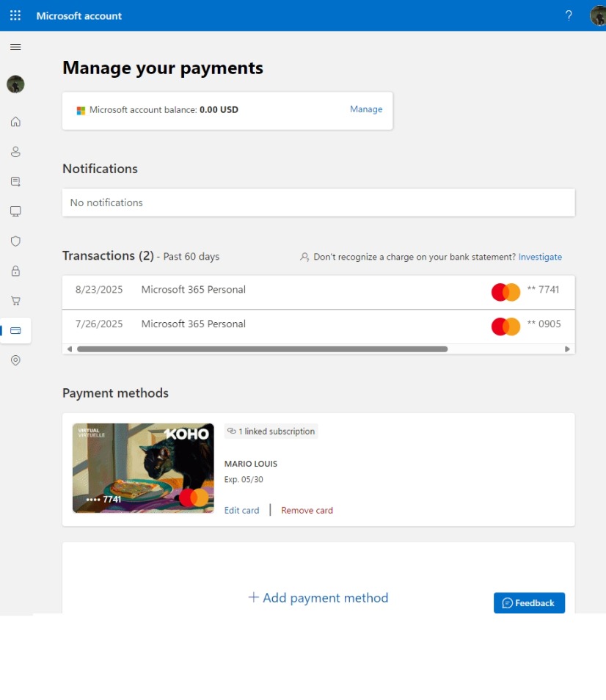Viewport: 606px width, 700px height.
Task: Go to Home in the sidebar
Action: (15, 121)
